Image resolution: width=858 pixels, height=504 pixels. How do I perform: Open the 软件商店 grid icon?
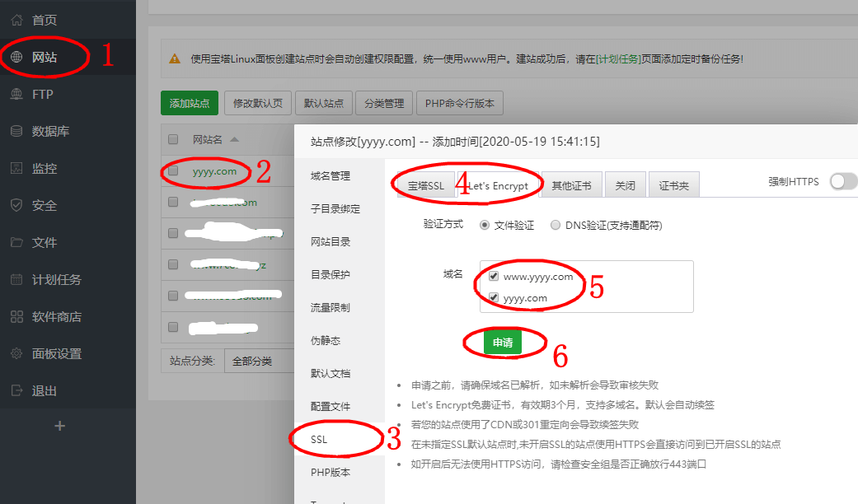coord(17,316)
